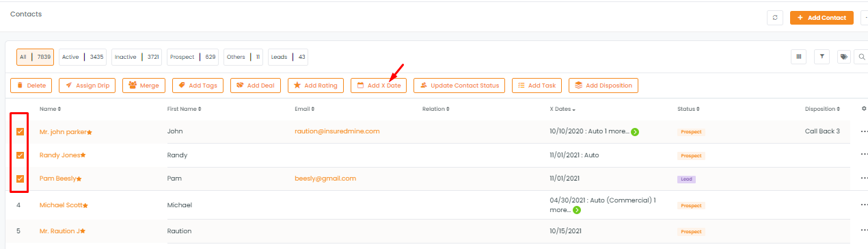Sort by the Status column header

pos(688,109)
